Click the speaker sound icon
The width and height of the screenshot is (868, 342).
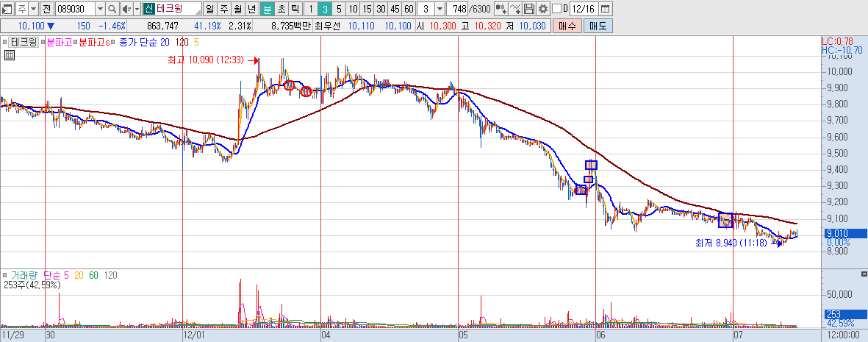coord(126,9)
